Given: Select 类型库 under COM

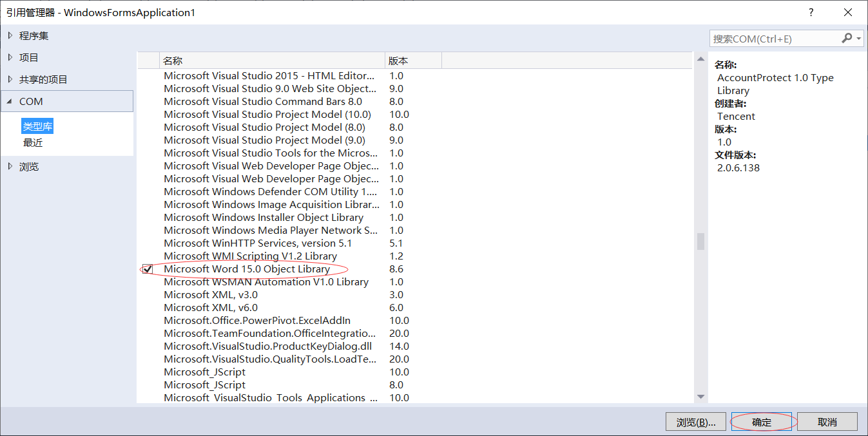Looking at the screenshot, I should (37, 126).
